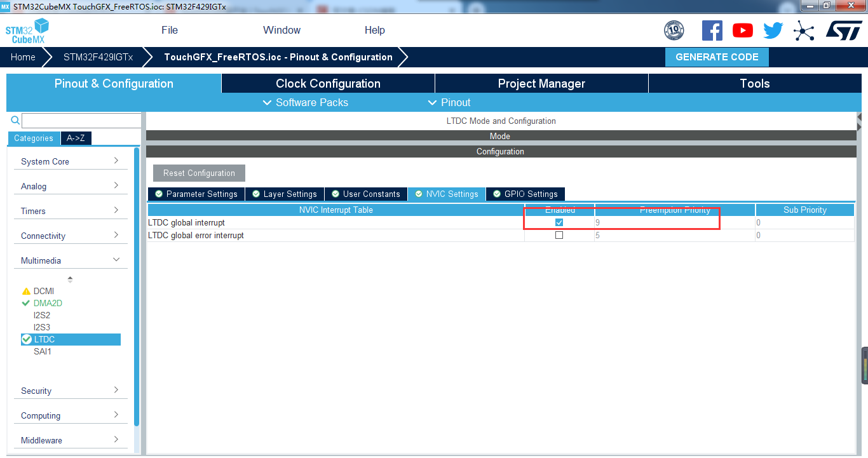The image size is (868, 458).
Task: Click the Mode section header bar
Action: click(x=501, y=136)
